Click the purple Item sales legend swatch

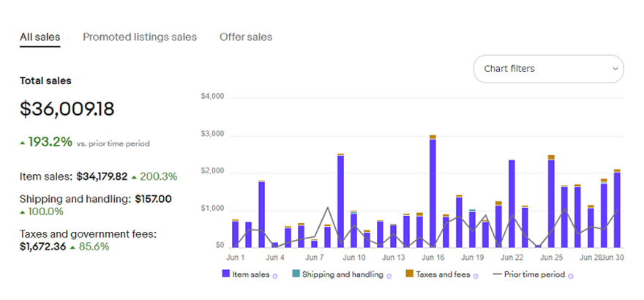point(225,274)
